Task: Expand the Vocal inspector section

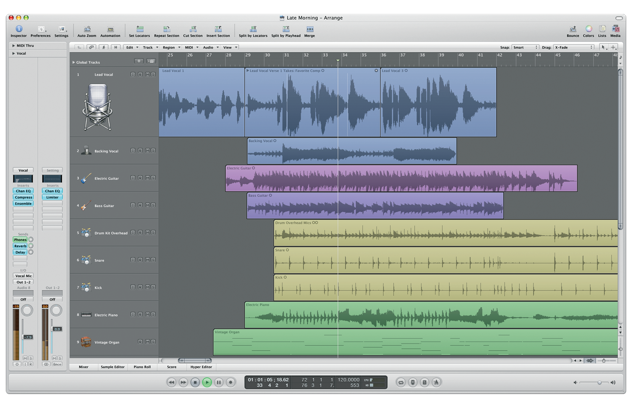Action: tap(13, 53)
